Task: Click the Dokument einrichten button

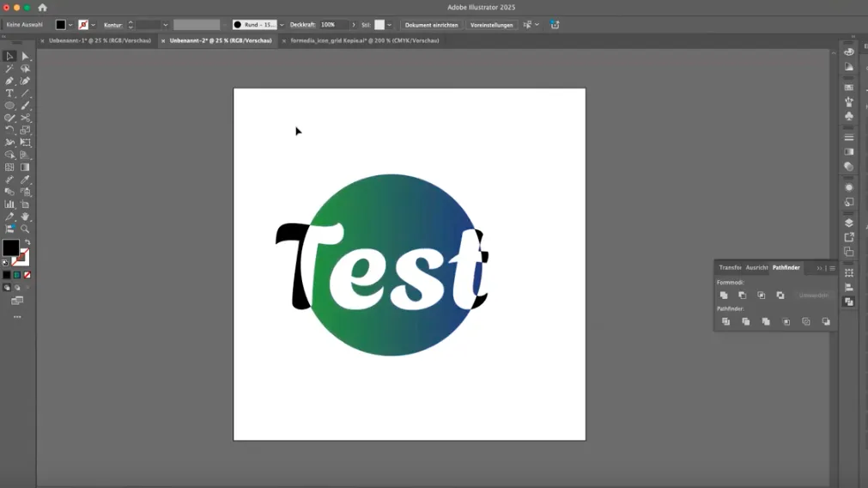Action: point(431,25)
